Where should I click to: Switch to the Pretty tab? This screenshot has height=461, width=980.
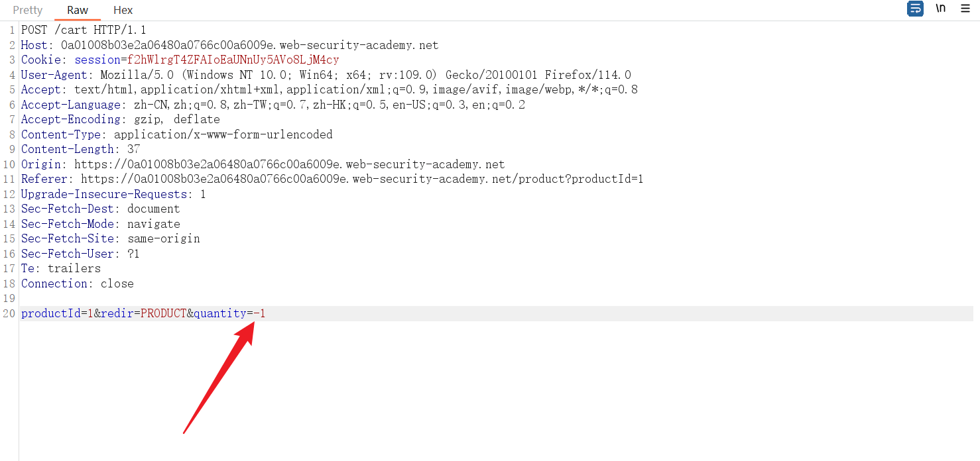(28, 10)
